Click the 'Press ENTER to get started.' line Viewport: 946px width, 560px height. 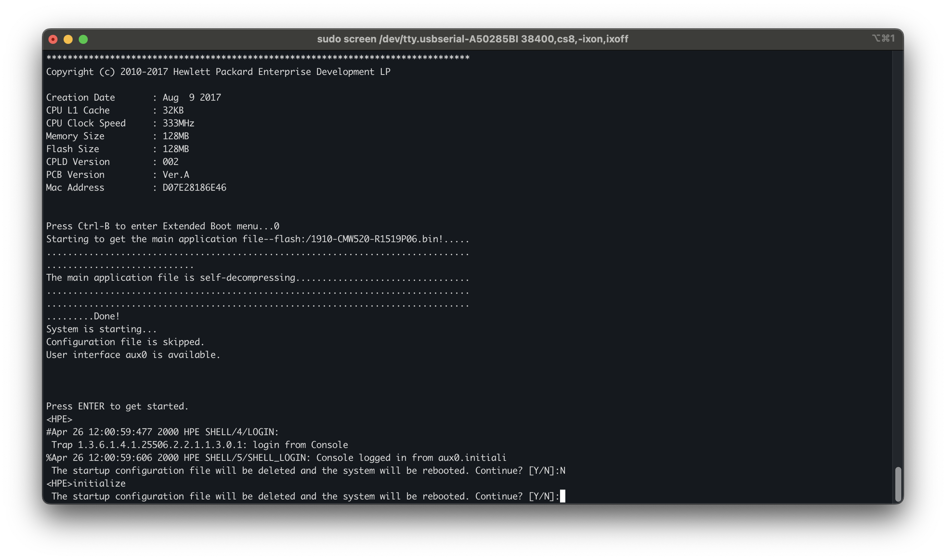tap(117, 406)
